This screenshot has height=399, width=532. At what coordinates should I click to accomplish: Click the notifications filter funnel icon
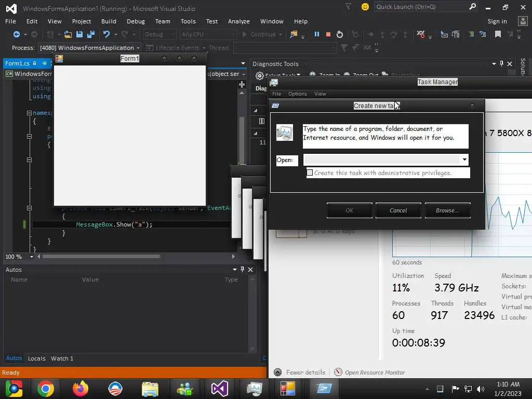click(x=348, y=6)
